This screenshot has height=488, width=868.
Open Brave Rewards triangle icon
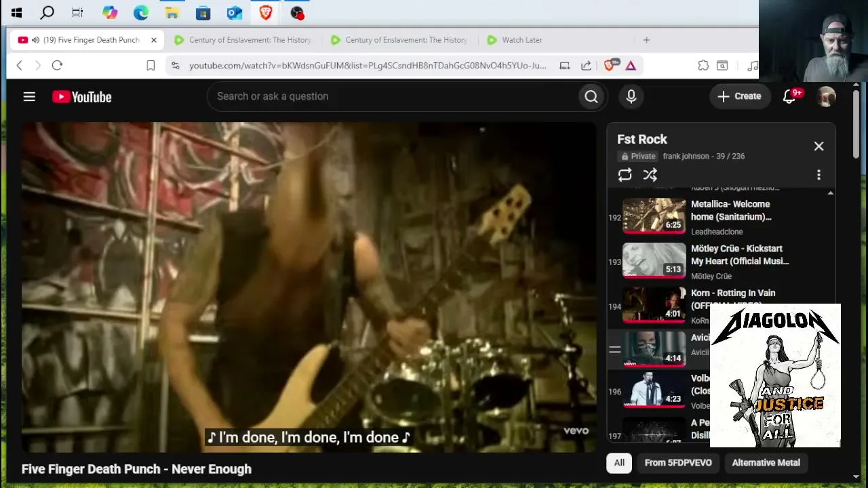631,65
